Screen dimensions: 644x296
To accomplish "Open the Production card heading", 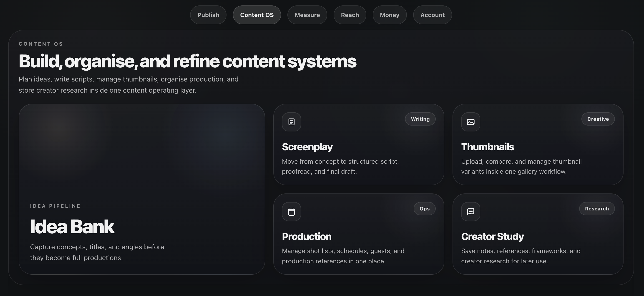I will tap(307, 236).
